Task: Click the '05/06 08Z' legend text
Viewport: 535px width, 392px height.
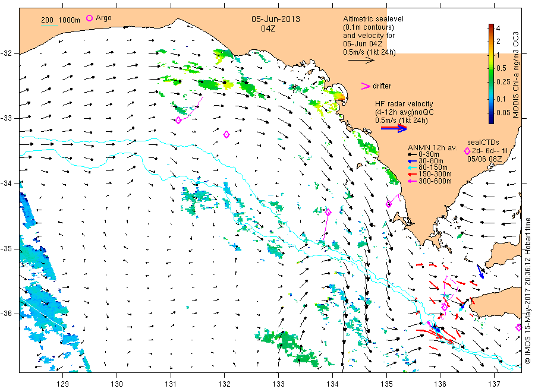Action: 484,159
